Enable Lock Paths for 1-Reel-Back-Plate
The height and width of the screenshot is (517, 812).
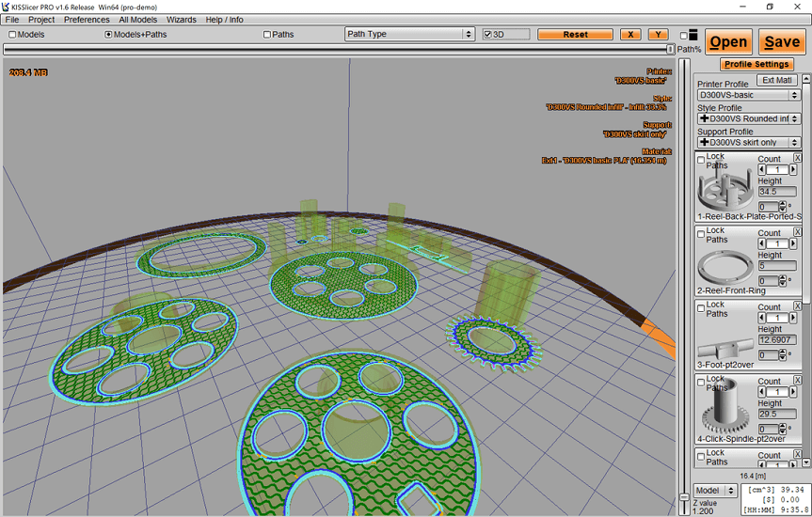701,160
